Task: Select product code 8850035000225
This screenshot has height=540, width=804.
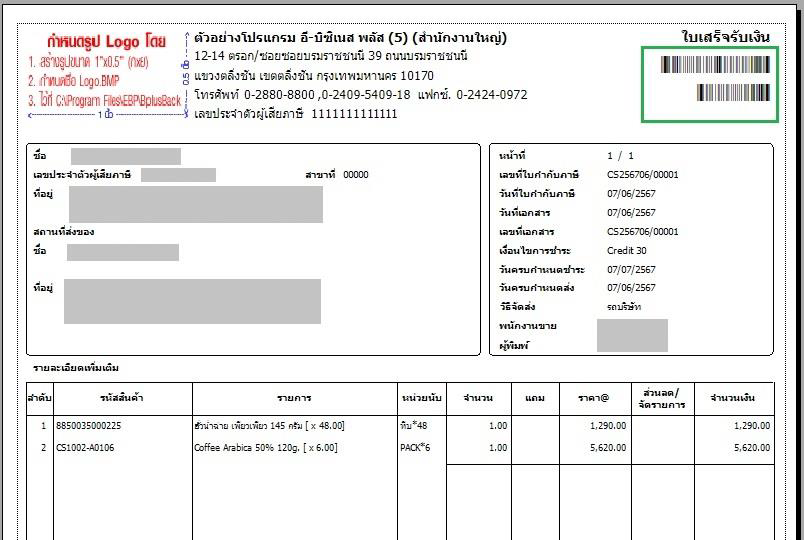Action: click(88, 426)
